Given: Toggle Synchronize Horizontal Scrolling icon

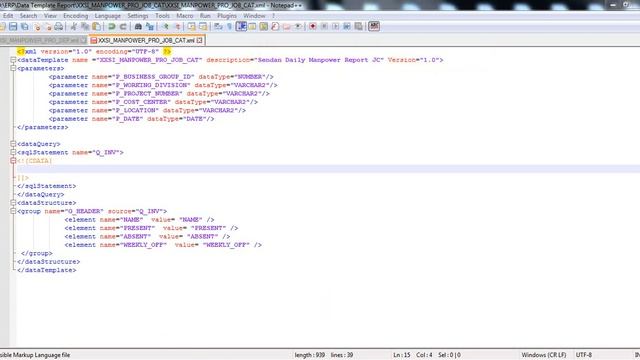Looking at the screenshot, I should coord(203,27).
